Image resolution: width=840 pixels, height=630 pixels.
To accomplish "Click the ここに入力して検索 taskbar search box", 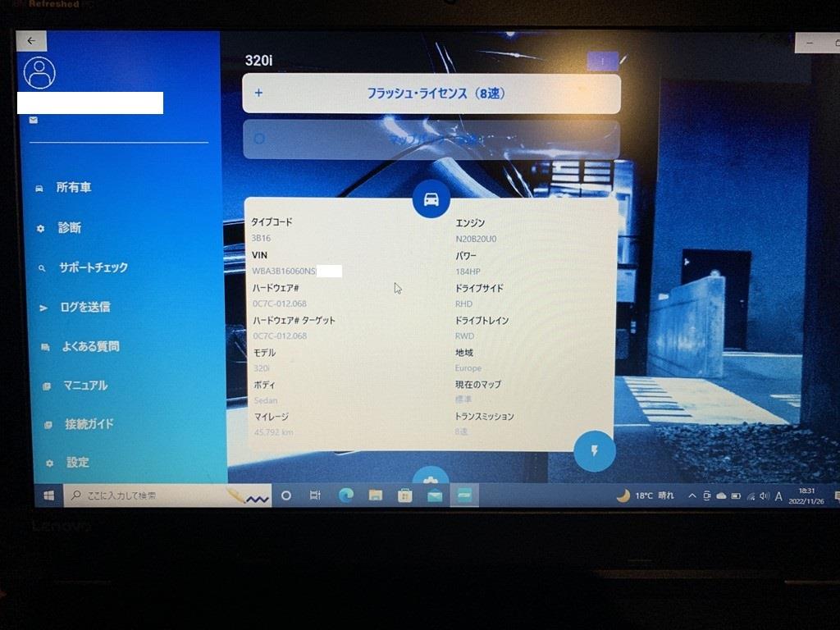I will [x=167, y=495].
